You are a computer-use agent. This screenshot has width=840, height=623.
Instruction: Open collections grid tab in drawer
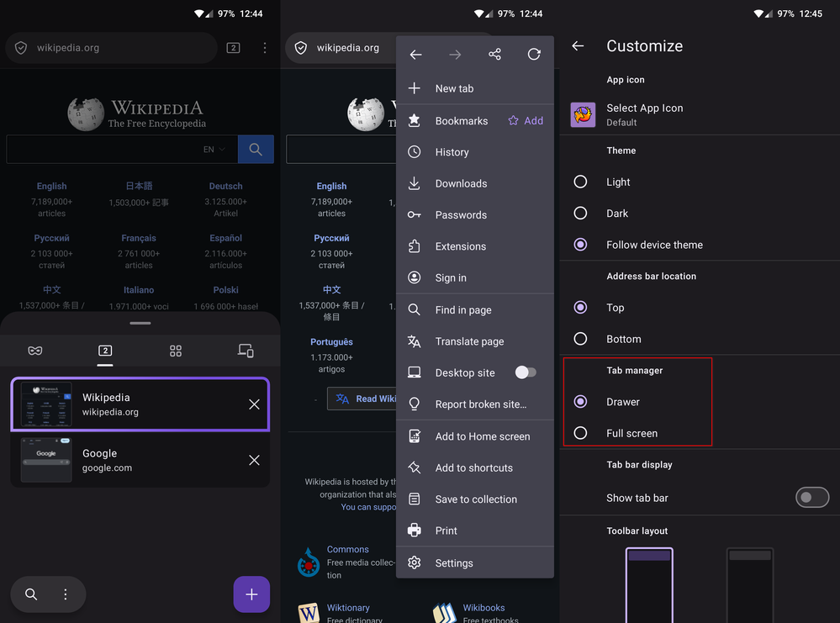coord(175,351)
